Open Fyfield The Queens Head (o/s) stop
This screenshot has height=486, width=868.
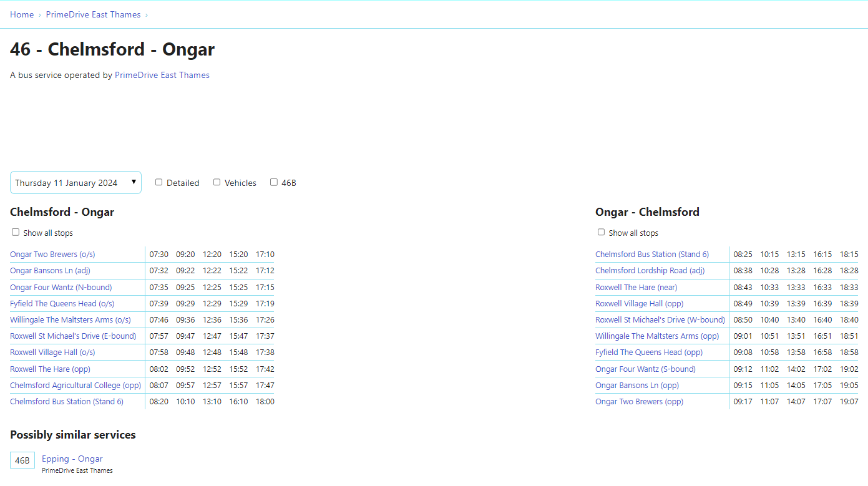coord(62,304)
